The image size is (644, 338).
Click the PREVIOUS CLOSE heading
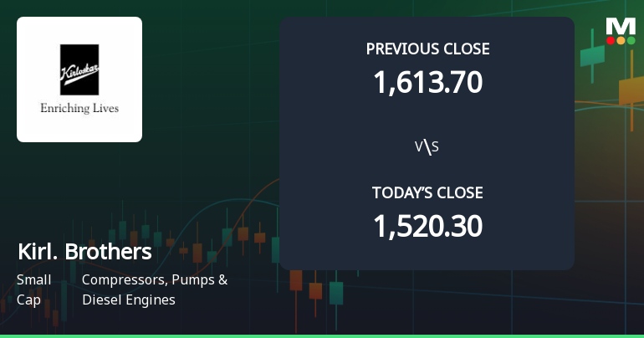coord(427,49)
